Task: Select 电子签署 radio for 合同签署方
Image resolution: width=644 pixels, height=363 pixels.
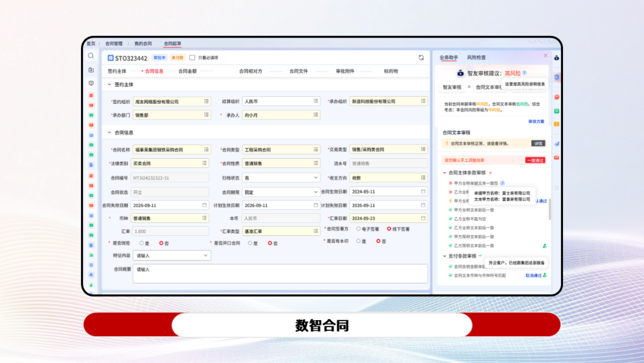Action: pyautogui.click(x=358, y=229)
